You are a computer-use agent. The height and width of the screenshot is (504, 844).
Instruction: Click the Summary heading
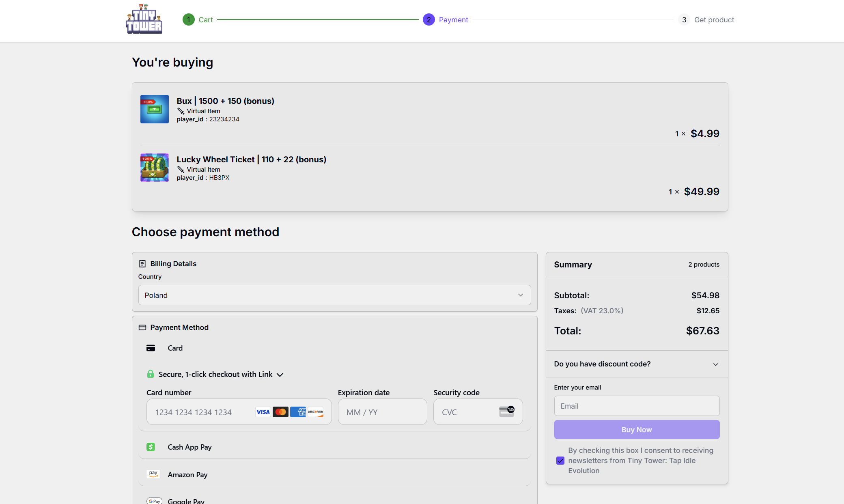[573, 265]
